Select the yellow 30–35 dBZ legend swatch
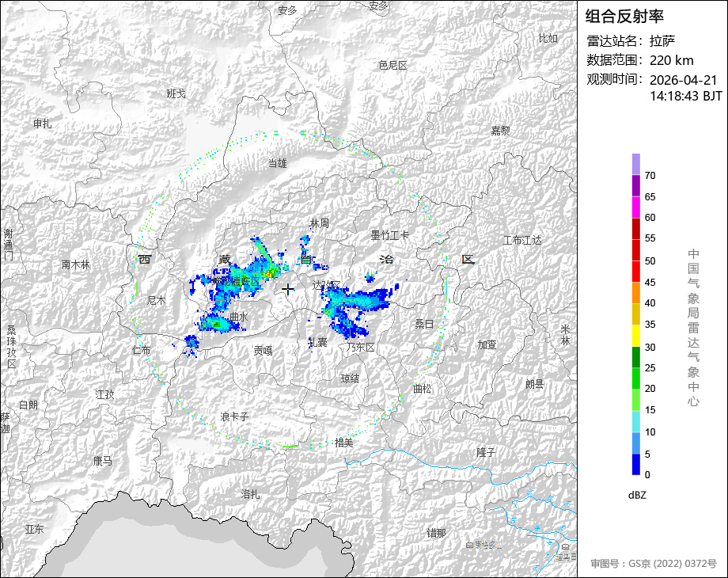The width and height of the screenshot is (728, 578). point(636,336)
